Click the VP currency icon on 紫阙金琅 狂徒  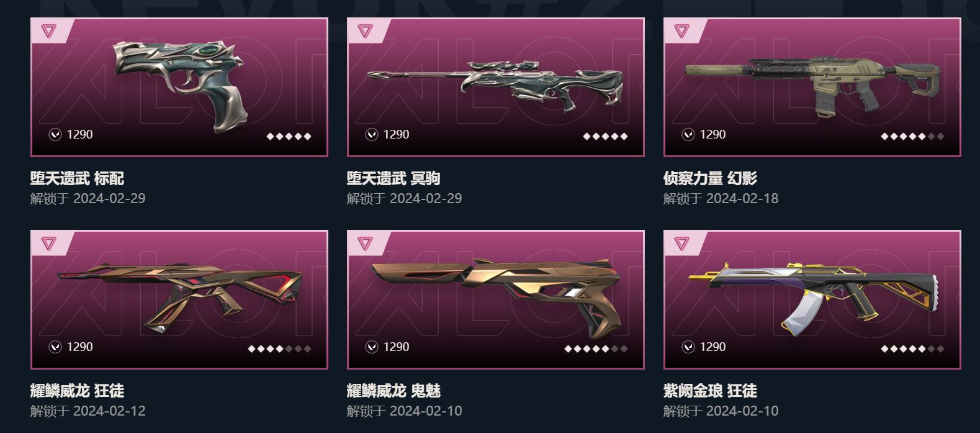point(688,347)
